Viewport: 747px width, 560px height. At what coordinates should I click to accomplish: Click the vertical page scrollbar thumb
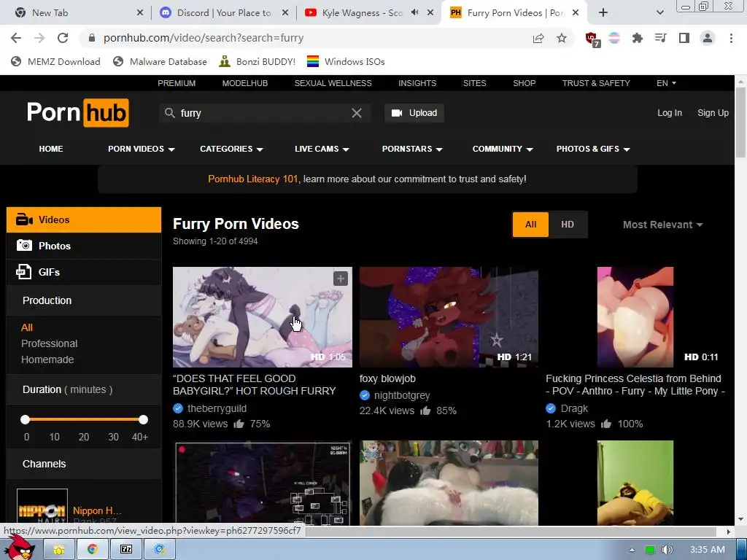point(741,122)
